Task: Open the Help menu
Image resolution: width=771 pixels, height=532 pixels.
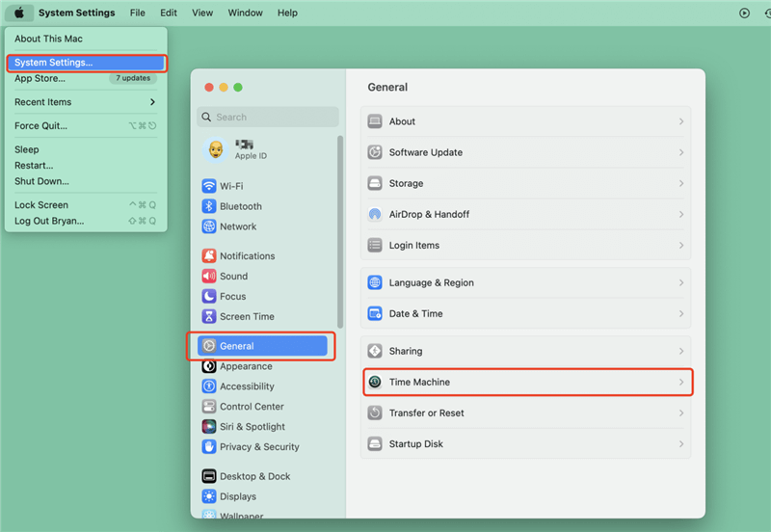Action: click(x=287, y=13)
